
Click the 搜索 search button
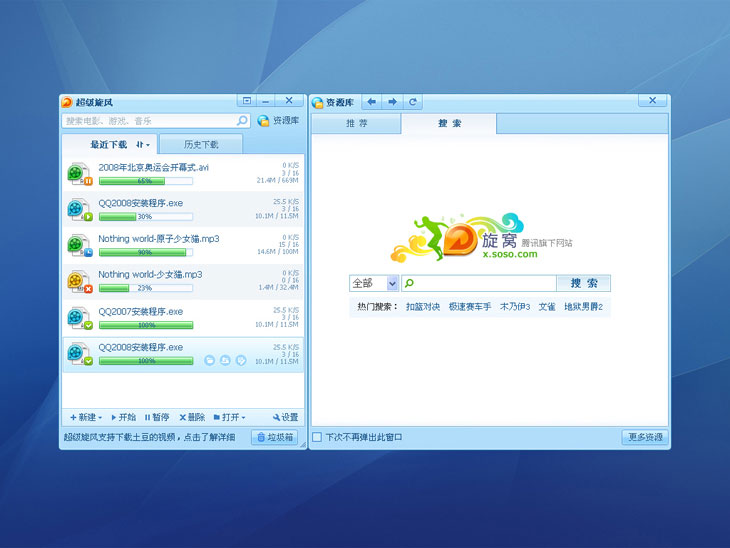click(x=583, y=283)
